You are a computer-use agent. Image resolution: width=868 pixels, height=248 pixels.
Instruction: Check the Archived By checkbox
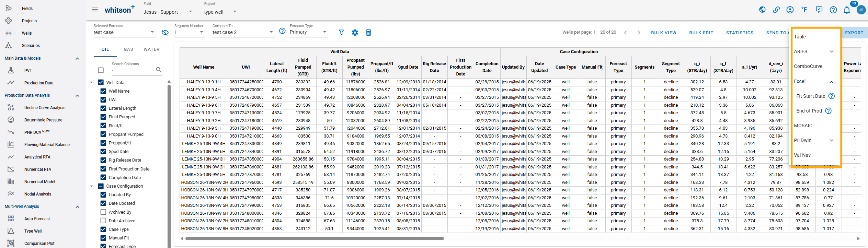[103, 212]
